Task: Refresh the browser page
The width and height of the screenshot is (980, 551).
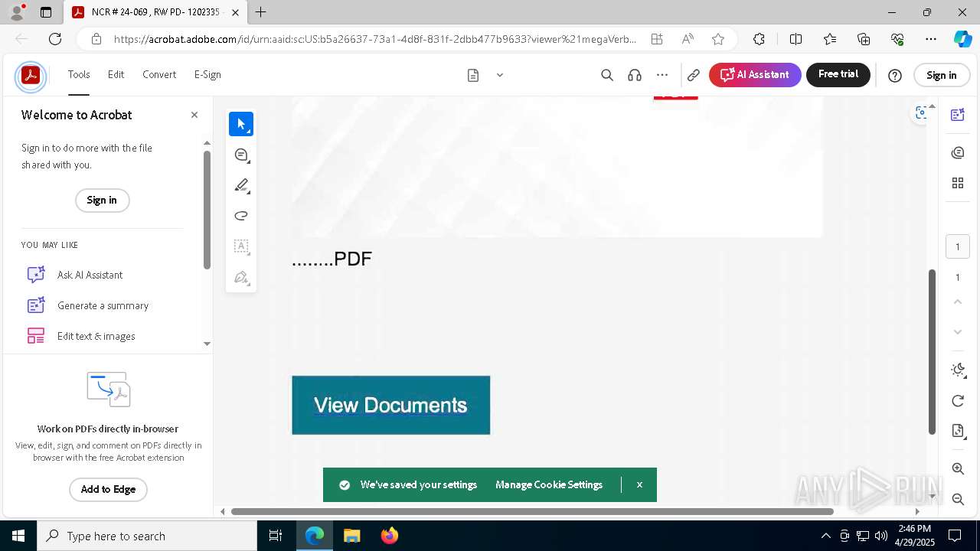Action: point(55,39)
